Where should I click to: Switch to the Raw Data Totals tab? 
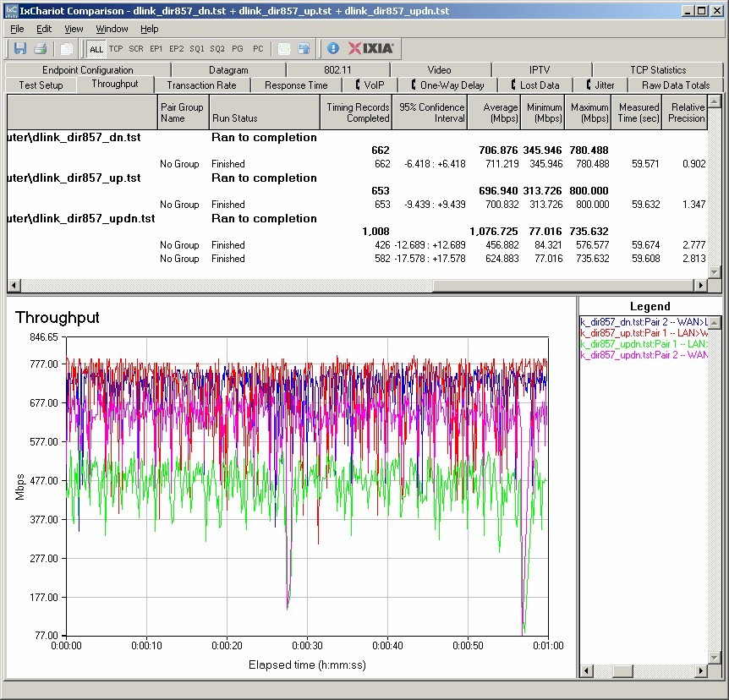pyautogui.click(x=676, y=85)
